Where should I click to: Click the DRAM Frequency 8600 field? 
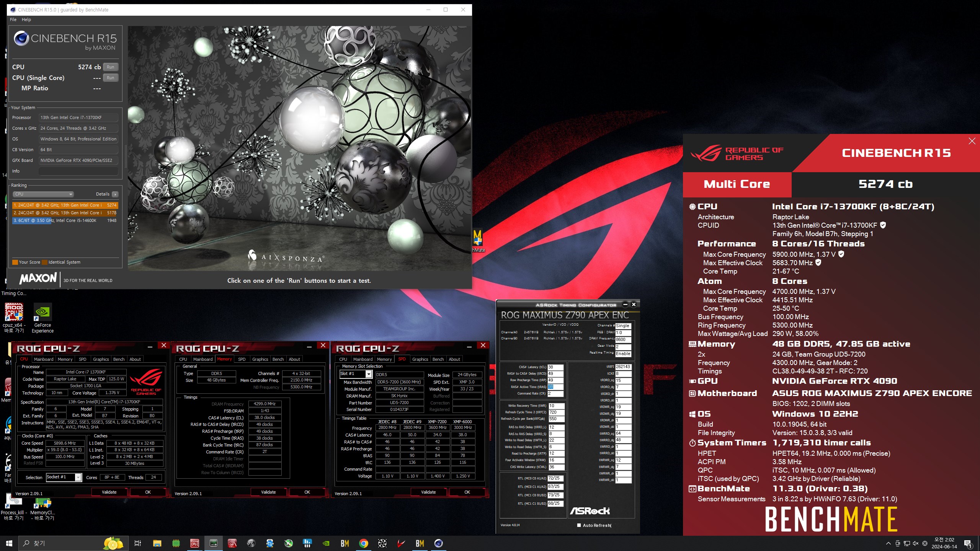(x=623, y=339)
